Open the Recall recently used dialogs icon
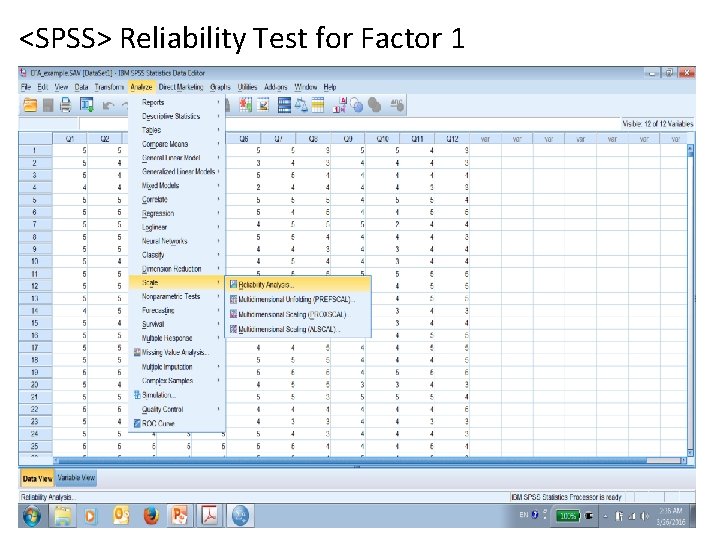The width and height of the screenshot is (720, 540). click(87, 105)
